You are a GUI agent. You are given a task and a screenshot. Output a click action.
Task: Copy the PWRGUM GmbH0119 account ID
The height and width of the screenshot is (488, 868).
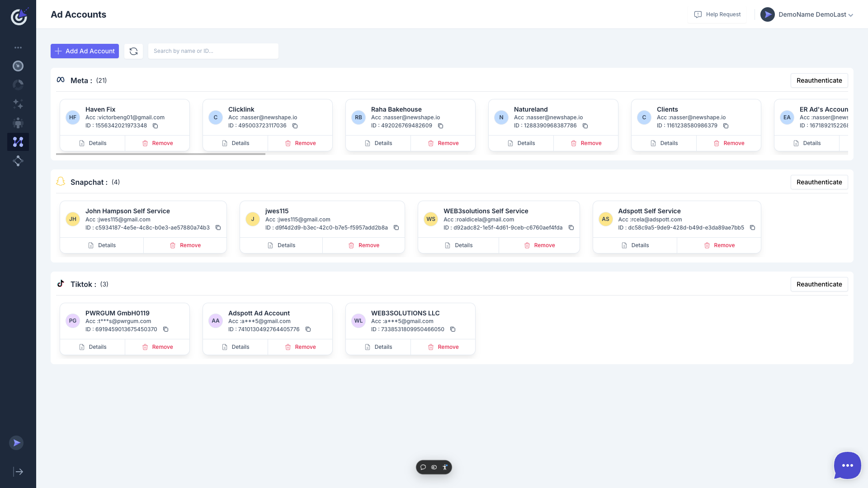pos(165,329)
